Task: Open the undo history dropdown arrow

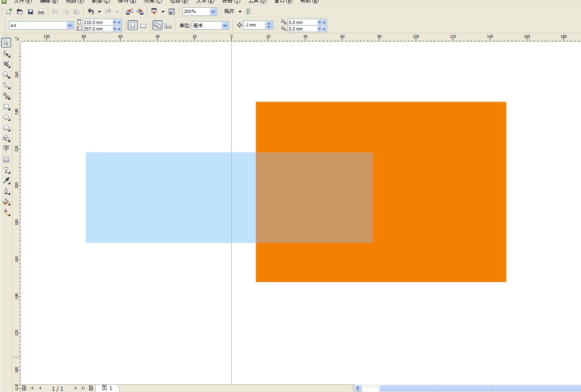Action: click(99, 12)
